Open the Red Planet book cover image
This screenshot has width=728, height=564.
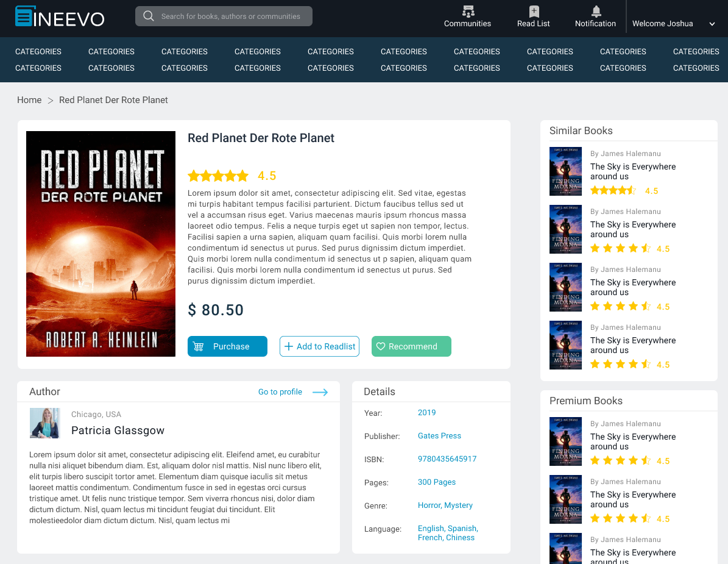(x=101, y=244)
